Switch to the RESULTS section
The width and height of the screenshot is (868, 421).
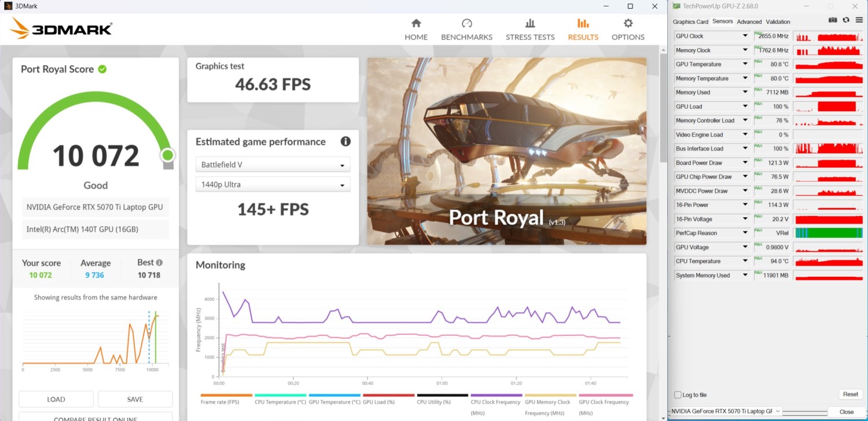click(583, 30)
